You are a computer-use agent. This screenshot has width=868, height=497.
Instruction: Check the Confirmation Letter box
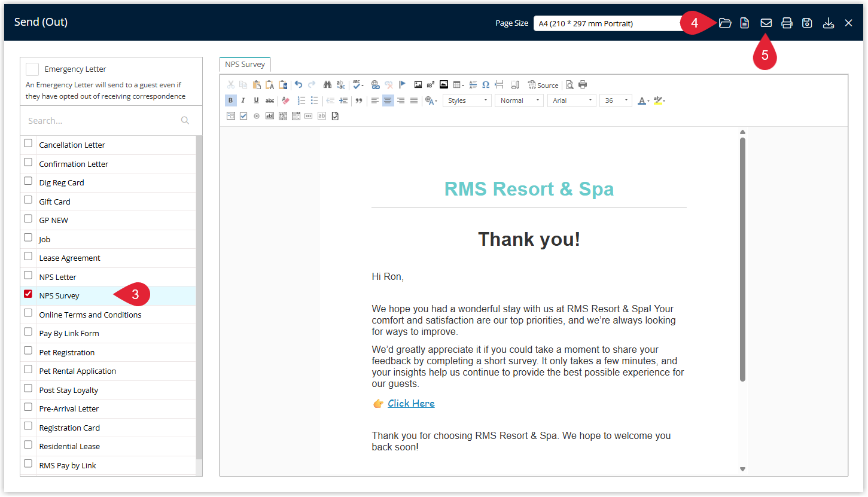[x=28, y=162]
